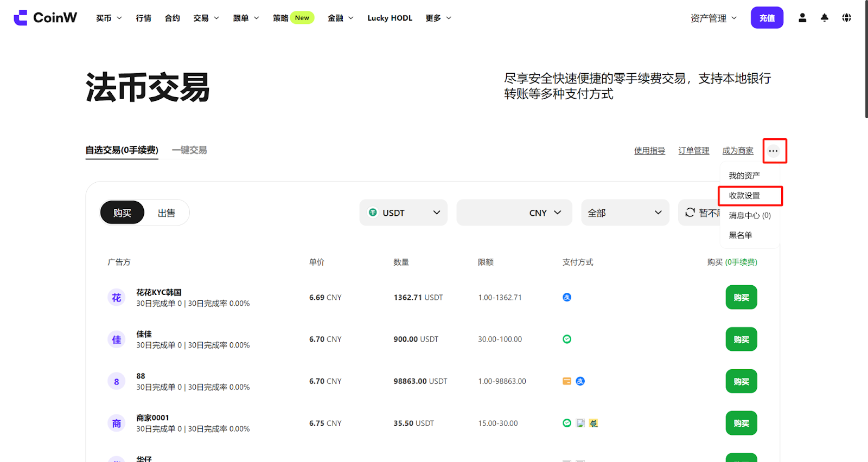
Task: Open the notifications bell
Action: pyautogui.click(x=825, y=18)
